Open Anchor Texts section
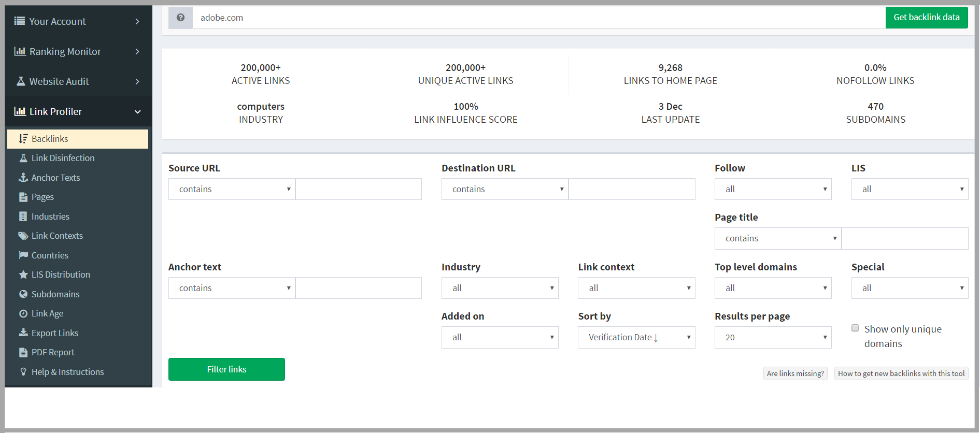980x433 pixels. [x=55, y=178]
